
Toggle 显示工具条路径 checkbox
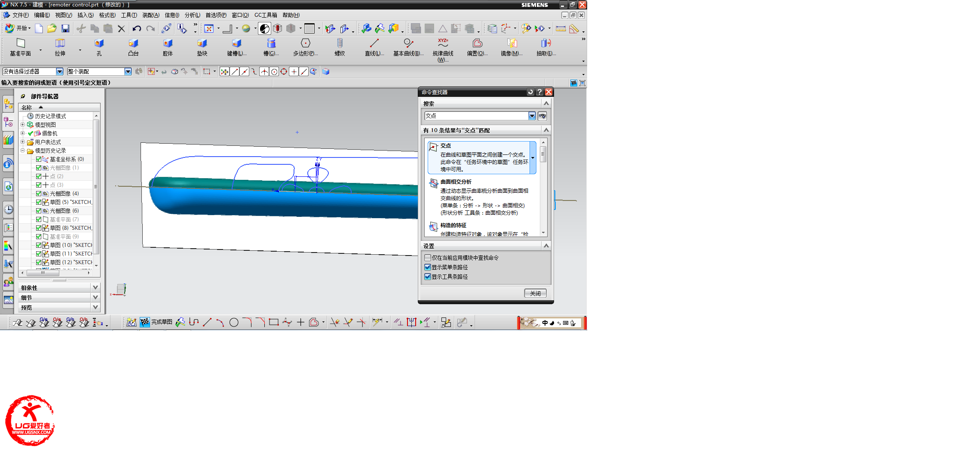click(x=428, y=277)
